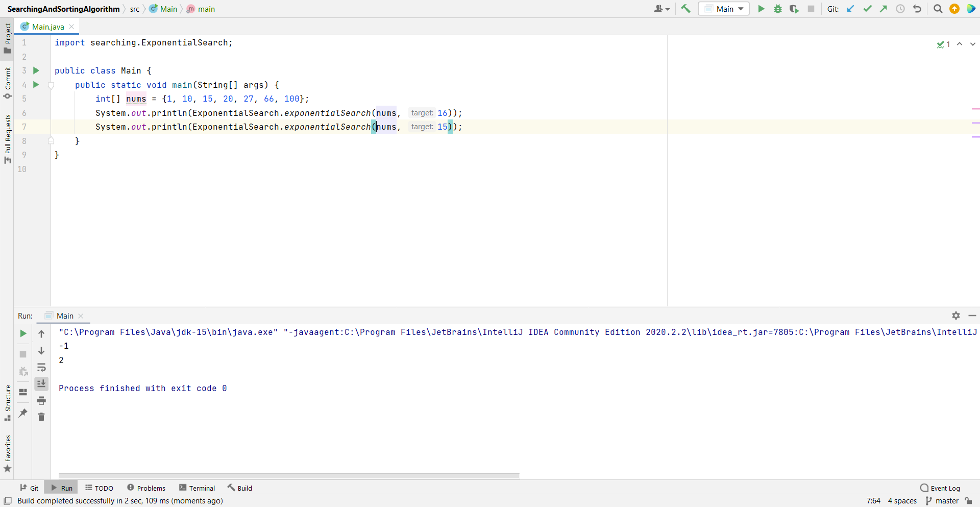Rerun Main in the Run panel
Image resolution: width=980 pixels, height=507 pixels.
click(x=23, y=333)
